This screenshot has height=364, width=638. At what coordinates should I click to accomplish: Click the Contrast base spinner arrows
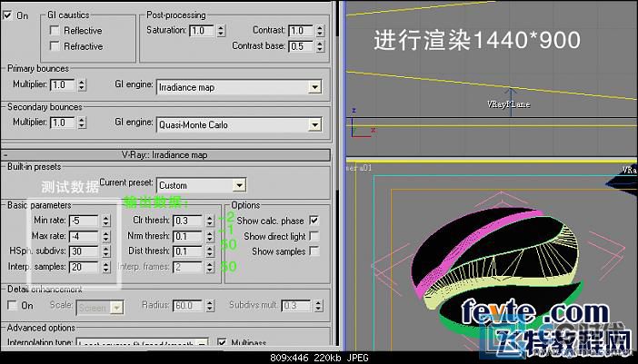point(320,46)
